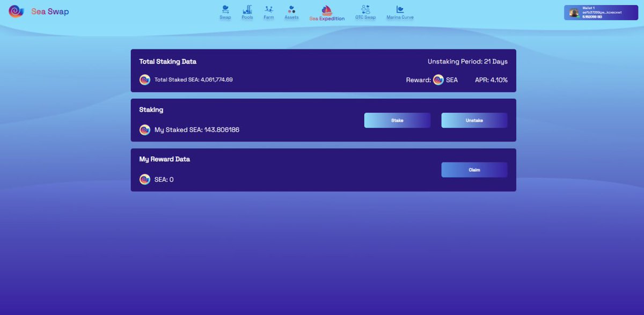Click the Unstaking Period: 21 Days text
The height and width of the screenshot is (315, 644).
(x=467, y=62)
